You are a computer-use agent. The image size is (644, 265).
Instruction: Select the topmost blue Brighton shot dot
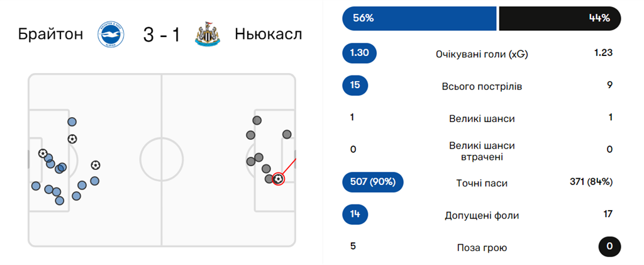[72, 122]
